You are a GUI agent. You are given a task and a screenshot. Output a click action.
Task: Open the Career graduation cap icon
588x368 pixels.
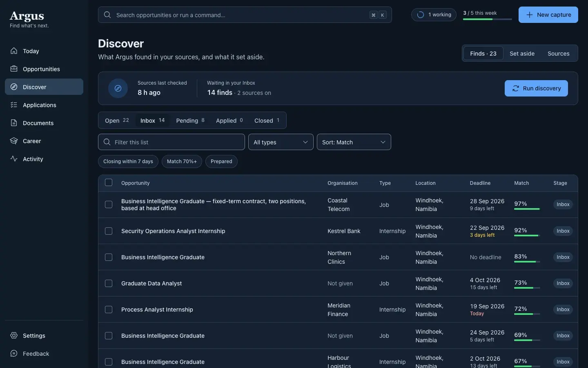[14, 141]
